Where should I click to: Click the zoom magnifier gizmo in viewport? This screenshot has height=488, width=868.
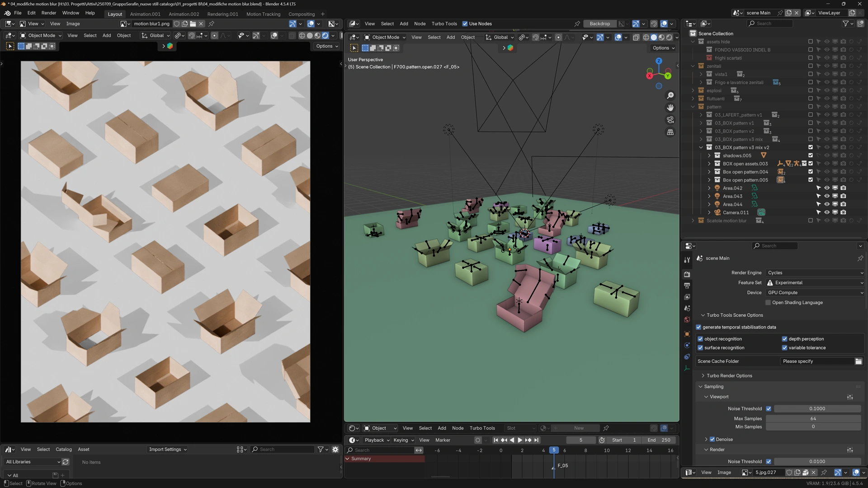click(x=670, y=95)
